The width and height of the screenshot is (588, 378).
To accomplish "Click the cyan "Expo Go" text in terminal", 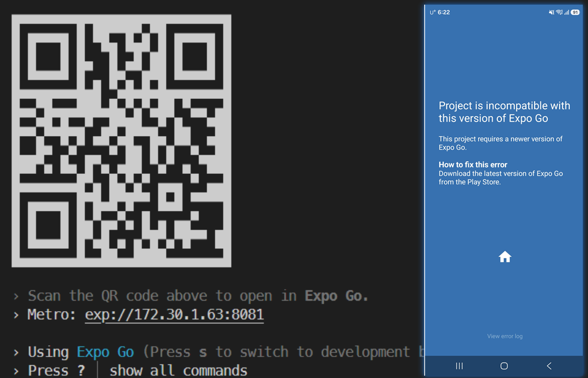I will [105, 352].
